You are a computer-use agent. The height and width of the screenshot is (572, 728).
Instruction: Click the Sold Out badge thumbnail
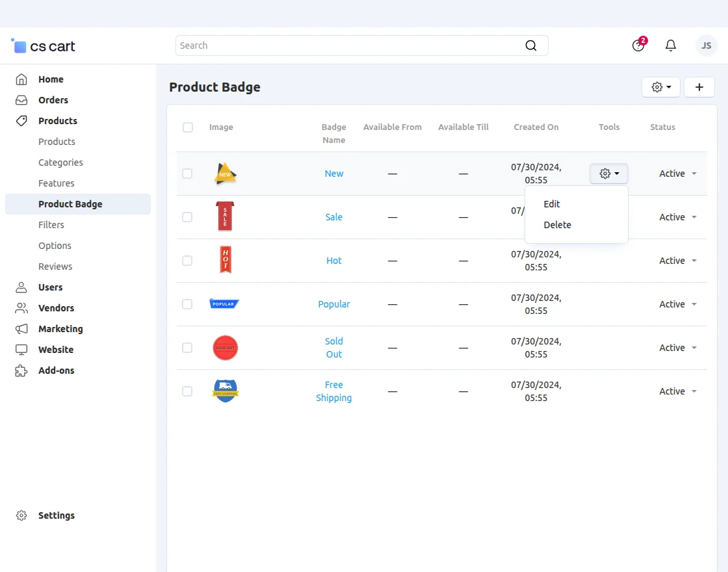[226, 348]
